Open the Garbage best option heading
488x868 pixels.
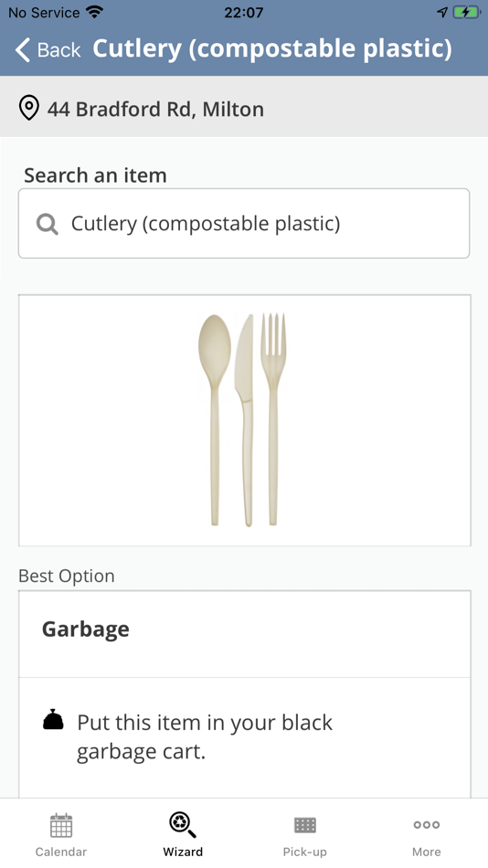pyautogui.click(x=86, y=630)
